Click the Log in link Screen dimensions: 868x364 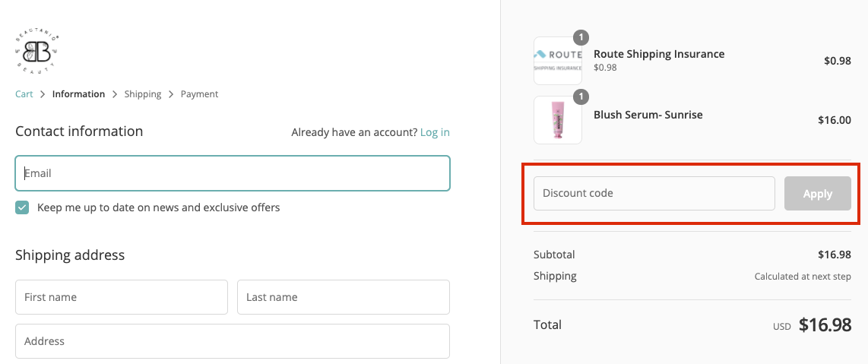tap(435, 132)
